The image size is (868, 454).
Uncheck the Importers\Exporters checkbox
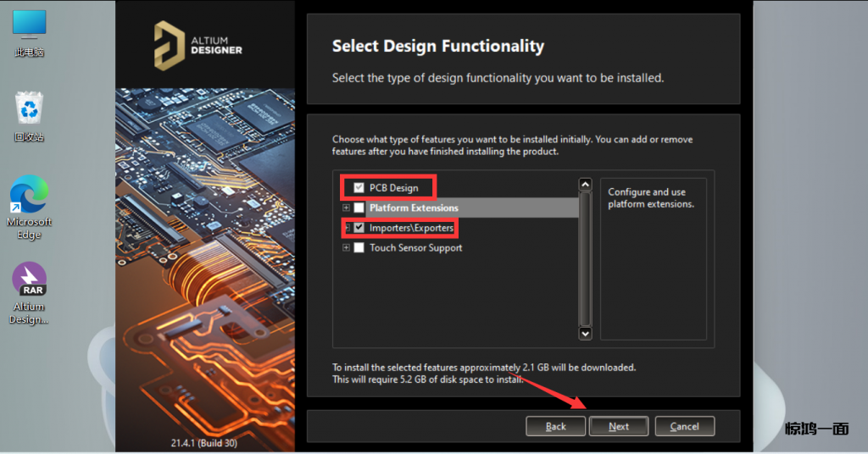click(x=359, y=229)
